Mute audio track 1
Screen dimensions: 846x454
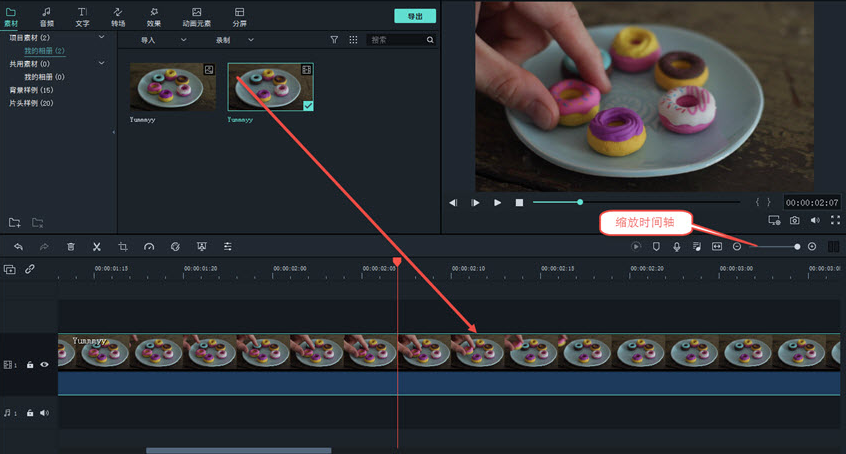(44, 413)
